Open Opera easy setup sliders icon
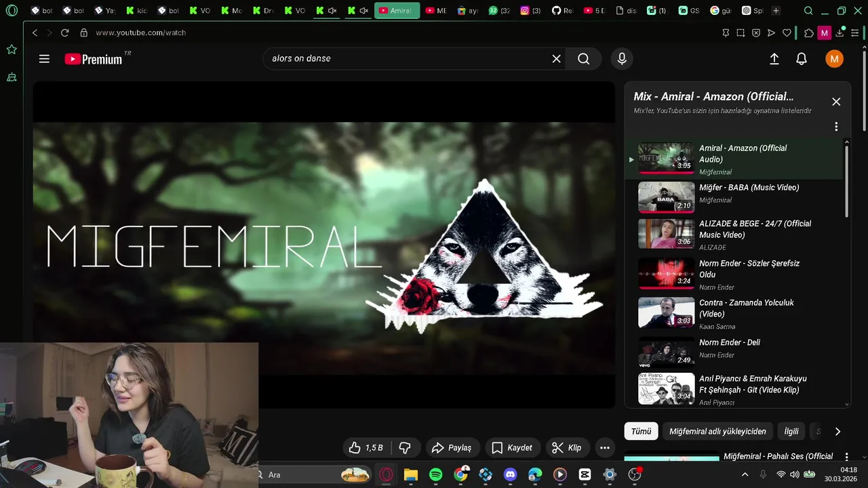 pyautogui.click(x=855, y=33)
